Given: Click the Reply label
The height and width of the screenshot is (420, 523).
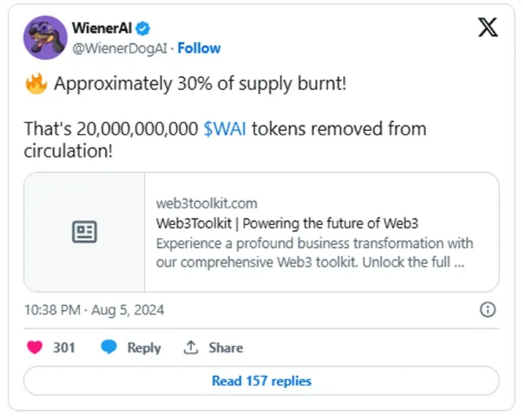Looking at the screenshot, I should coord(144,348).
